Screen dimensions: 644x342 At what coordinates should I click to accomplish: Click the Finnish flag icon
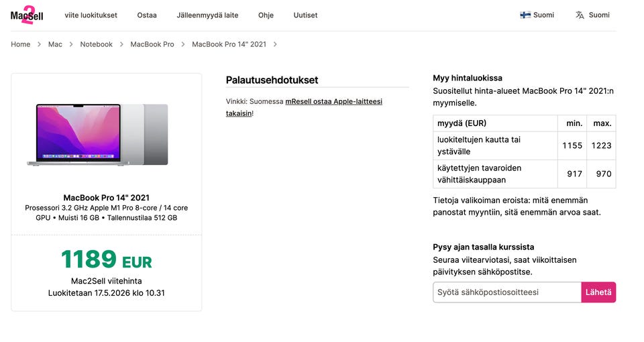[x=525, y=15]
